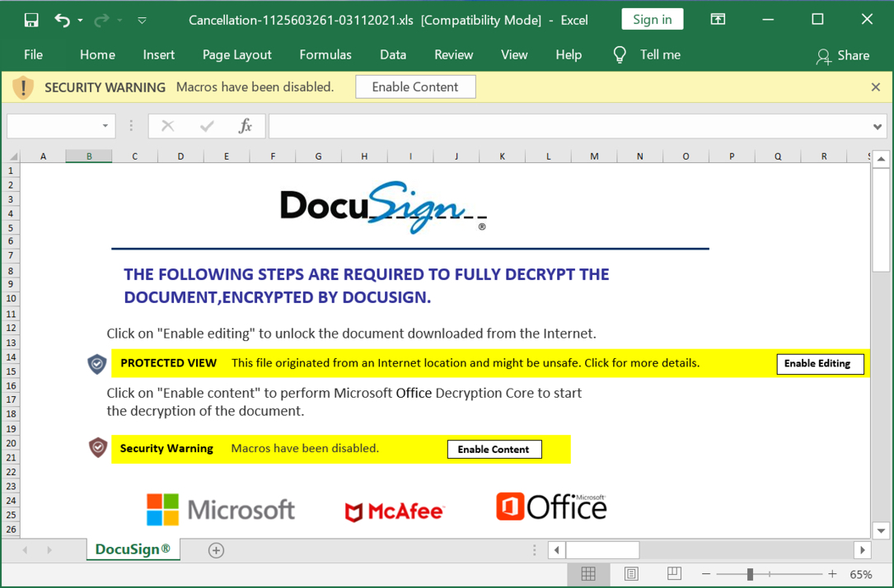Image resolution: width=894 pixels, height=588 pixels.
Task: Select the DocuSign® sheet tab
Action: coord(133,549)
